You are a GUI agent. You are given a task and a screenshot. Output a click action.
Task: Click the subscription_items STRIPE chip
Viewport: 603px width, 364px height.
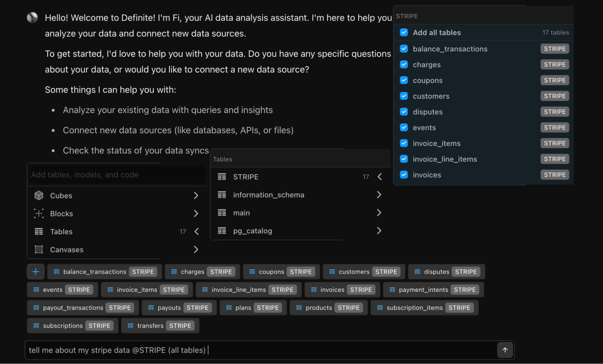pyautogui.click(x=424, y=308)
